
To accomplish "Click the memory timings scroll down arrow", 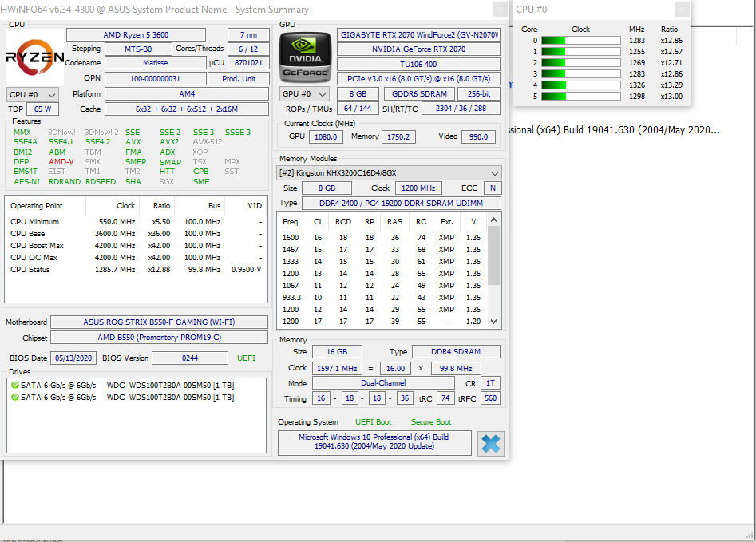I will tap(493, 321).
